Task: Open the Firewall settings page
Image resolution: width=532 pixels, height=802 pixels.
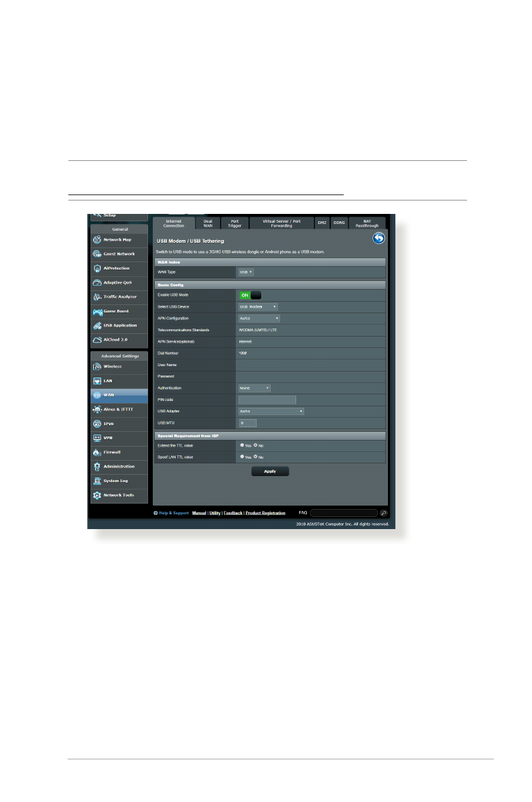Action: (x=112, y=452)
